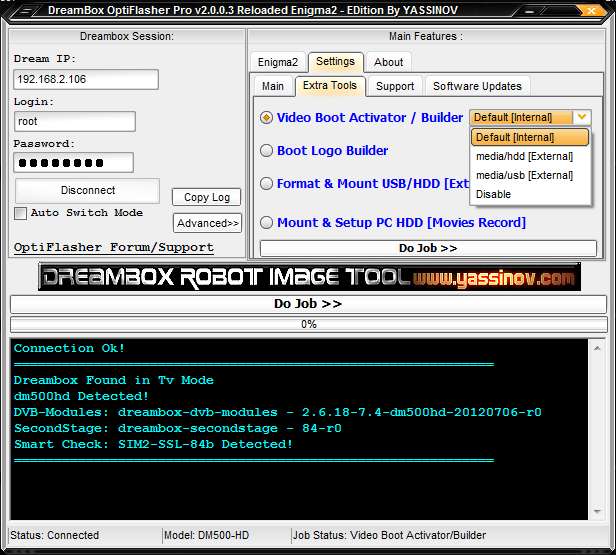The height and width of the screenshot is (555, 616).
Task: Click the Login field containing root
Action: tap(75, 121)
